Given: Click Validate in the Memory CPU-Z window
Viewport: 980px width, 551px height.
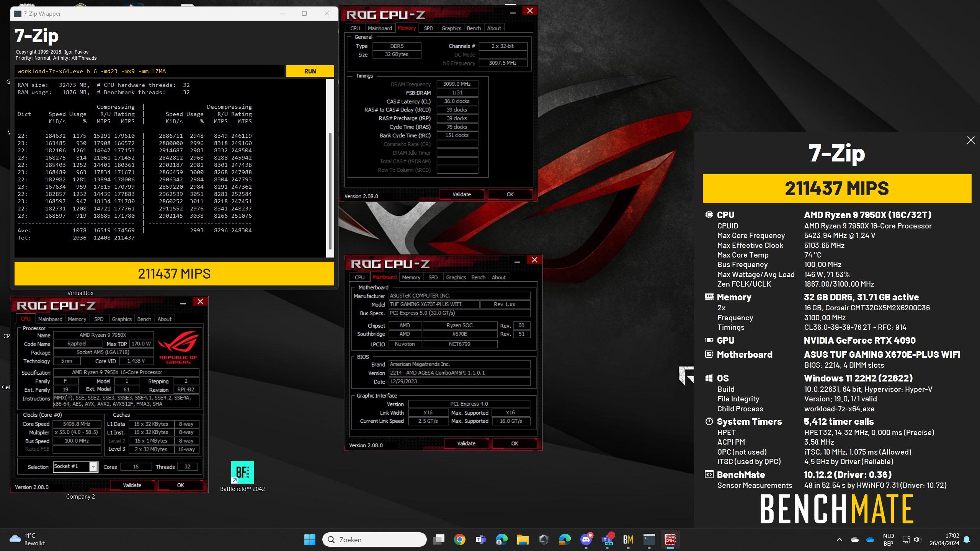Looking at the screenshot, I should [462, 194].
